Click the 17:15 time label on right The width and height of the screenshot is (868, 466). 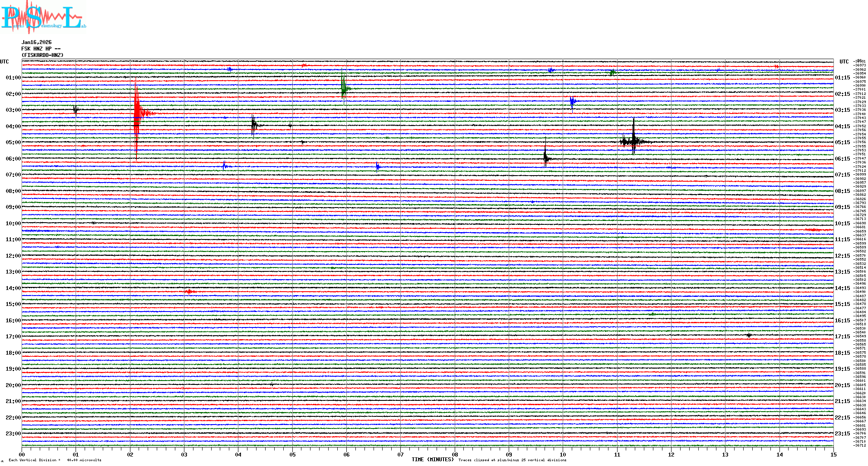pyautogui.click(x=842, y=337)
